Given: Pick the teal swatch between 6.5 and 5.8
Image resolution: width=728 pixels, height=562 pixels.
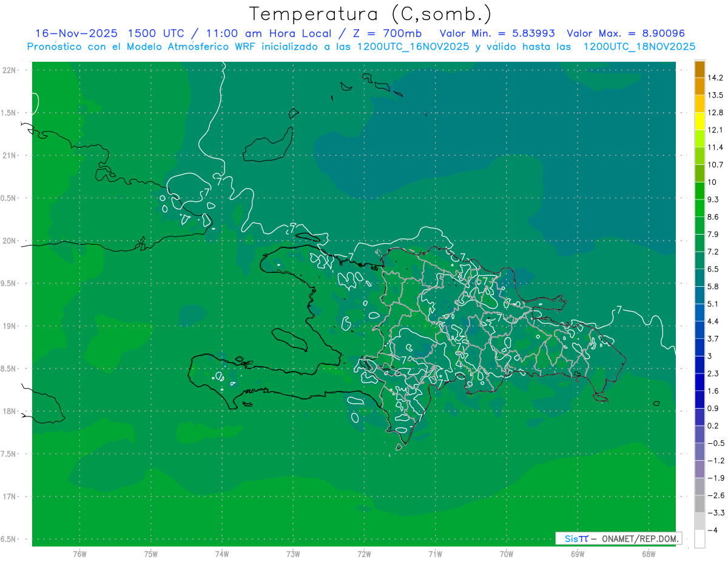Looking at the screenshot, I should click(x=699, y=278).
